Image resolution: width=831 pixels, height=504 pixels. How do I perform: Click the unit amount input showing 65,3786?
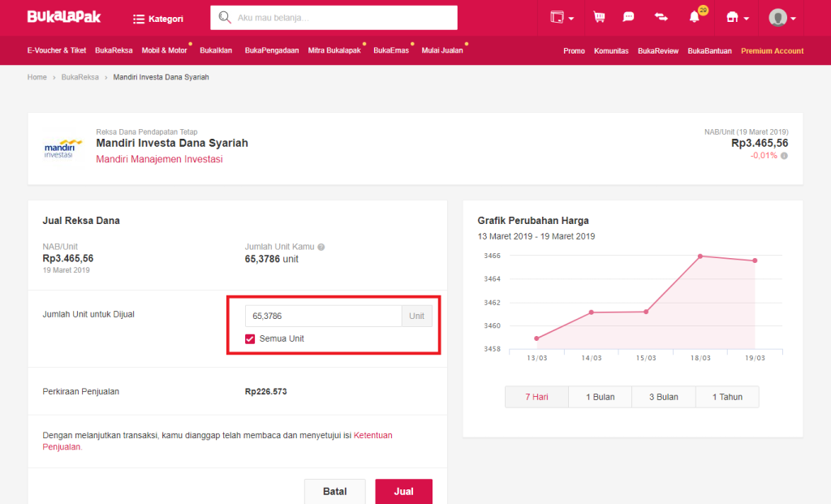(323, 316)
